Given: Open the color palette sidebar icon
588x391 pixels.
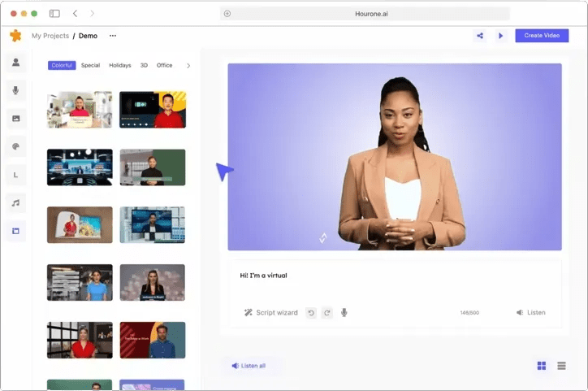Looking at the screenshot, I should tap(15, 146).
